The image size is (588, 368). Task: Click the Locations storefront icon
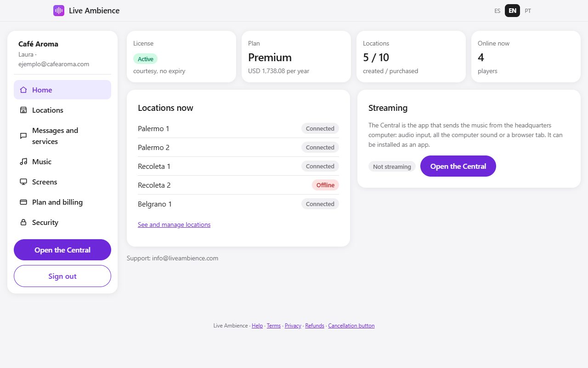(x=23, y=110)
